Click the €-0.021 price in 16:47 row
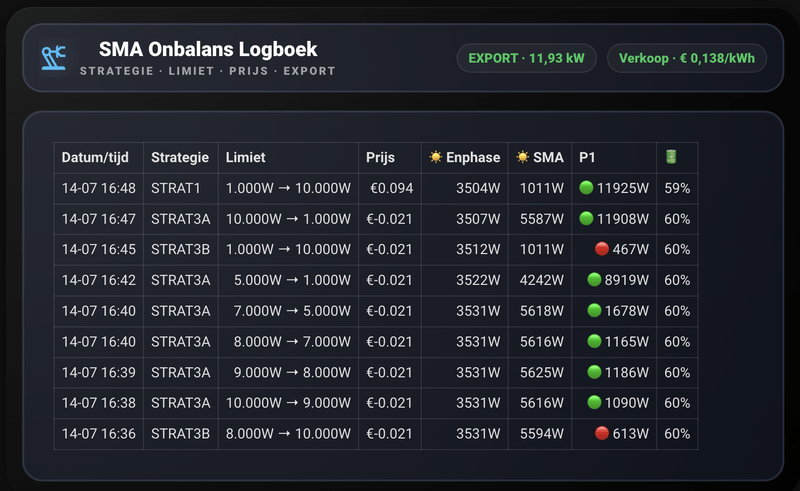 [x=389, y=219]
